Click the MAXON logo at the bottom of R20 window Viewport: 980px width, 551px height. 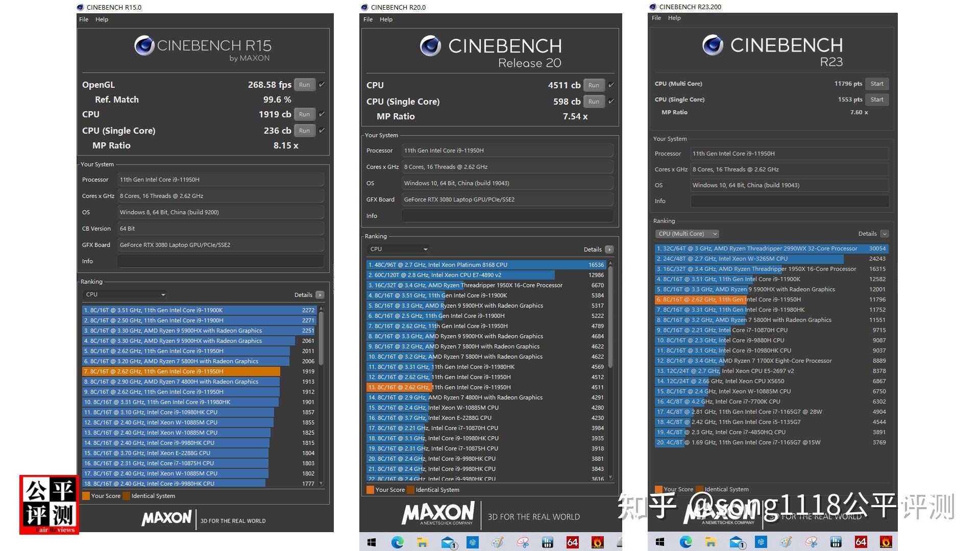438,513
